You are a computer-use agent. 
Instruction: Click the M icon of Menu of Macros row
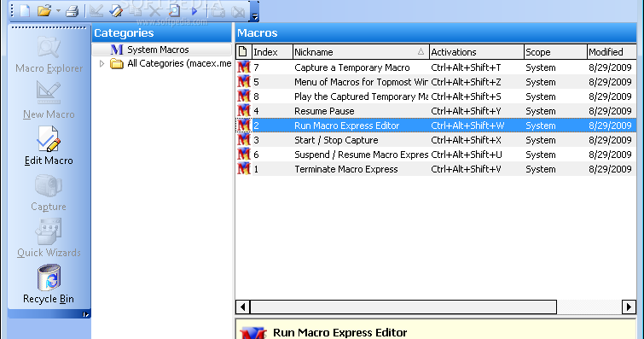(244, 82)
